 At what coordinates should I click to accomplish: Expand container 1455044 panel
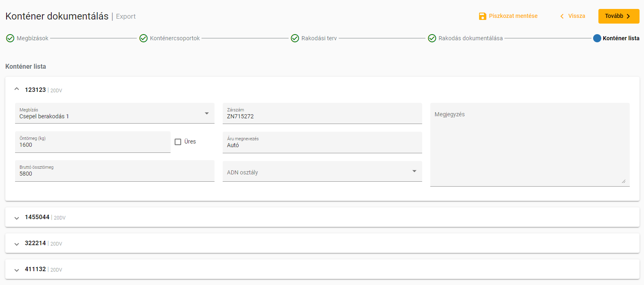click(x=17, y=218)
